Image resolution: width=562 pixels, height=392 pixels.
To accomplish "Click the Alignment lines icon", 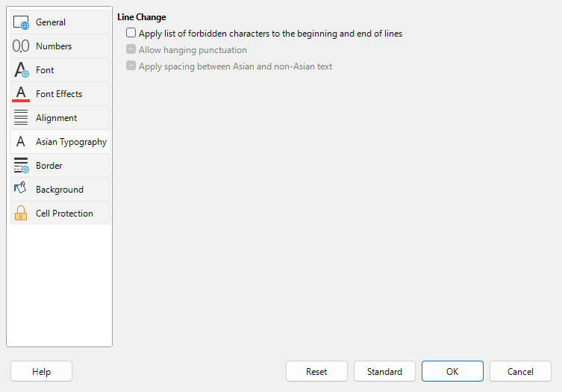I will (21, 118).
